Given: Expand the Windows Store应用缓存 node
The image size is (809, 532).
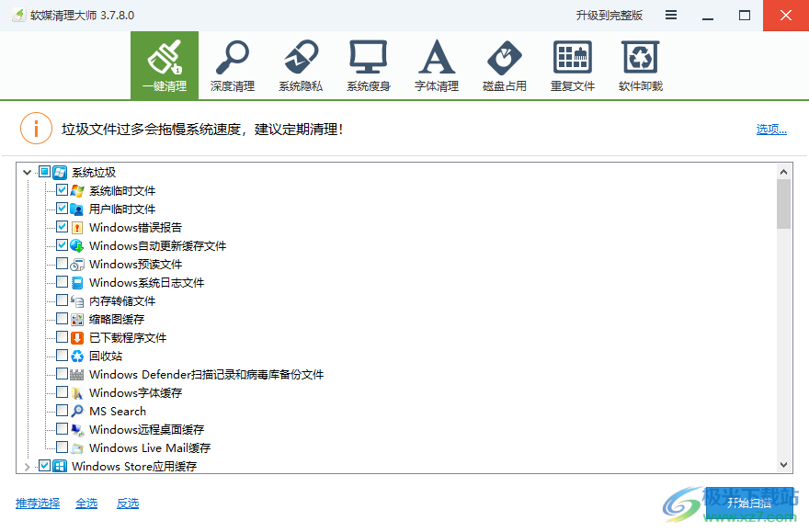Looking at the screenshot, I should pyautogui.click(x=28, y=466).
